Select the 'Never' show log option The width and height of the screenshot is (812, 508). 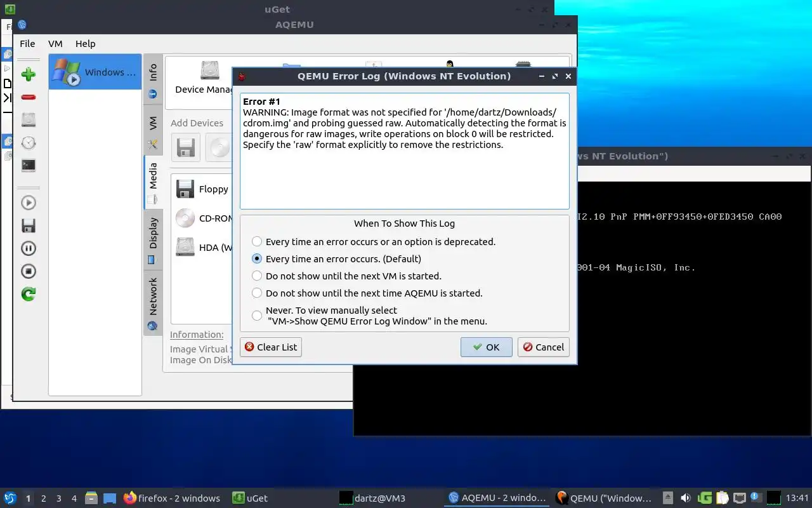coord(370,316)
